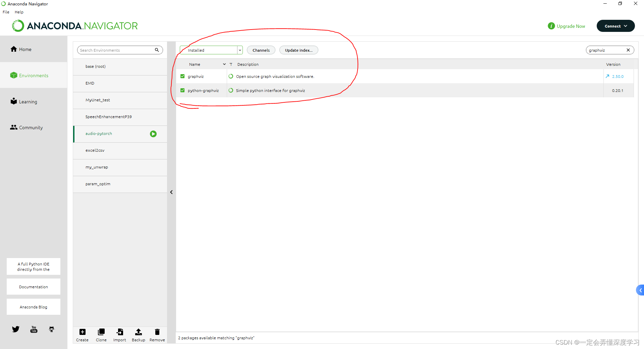Click the T type column header

click(231, 64)
